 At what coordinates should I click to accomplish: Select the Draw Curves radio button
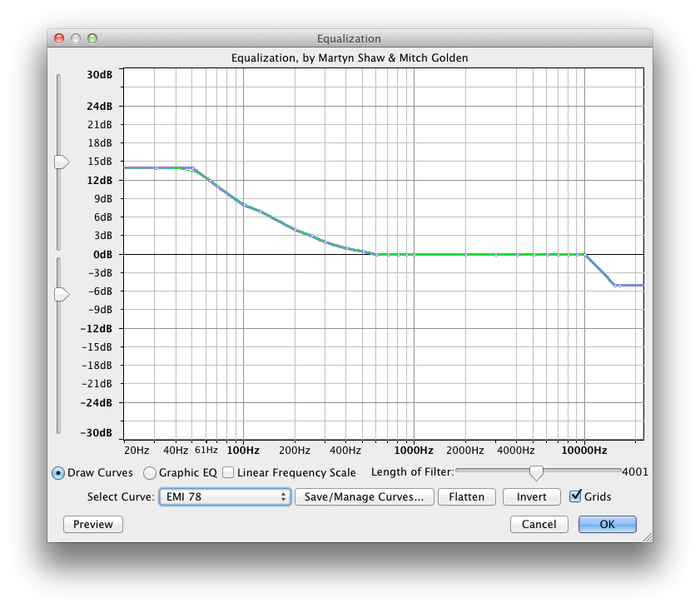click(58, 473)
